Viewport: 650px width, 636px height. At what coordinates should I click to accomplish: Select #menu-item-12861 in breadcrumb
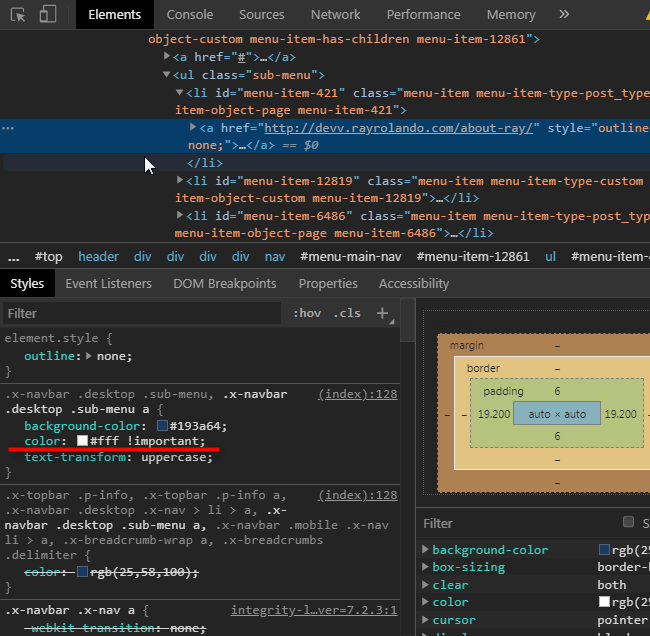click(x=473, y=257)
